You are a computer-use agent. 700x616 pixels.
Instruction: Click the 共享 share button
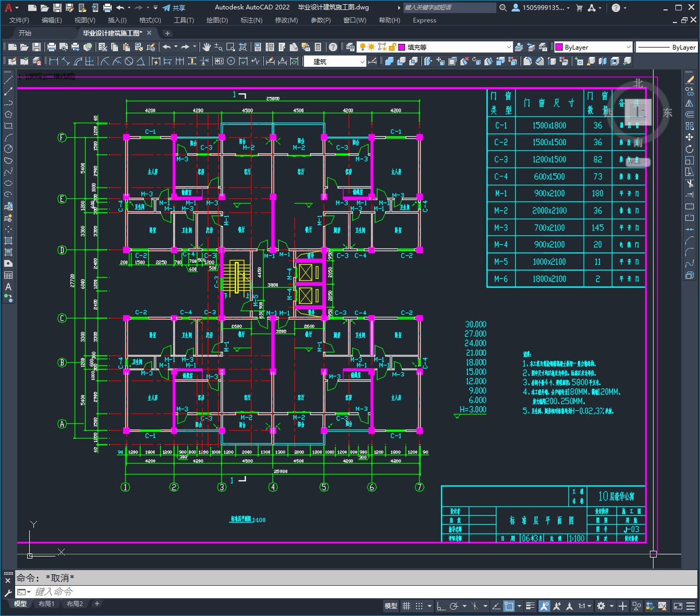point(174,8)
